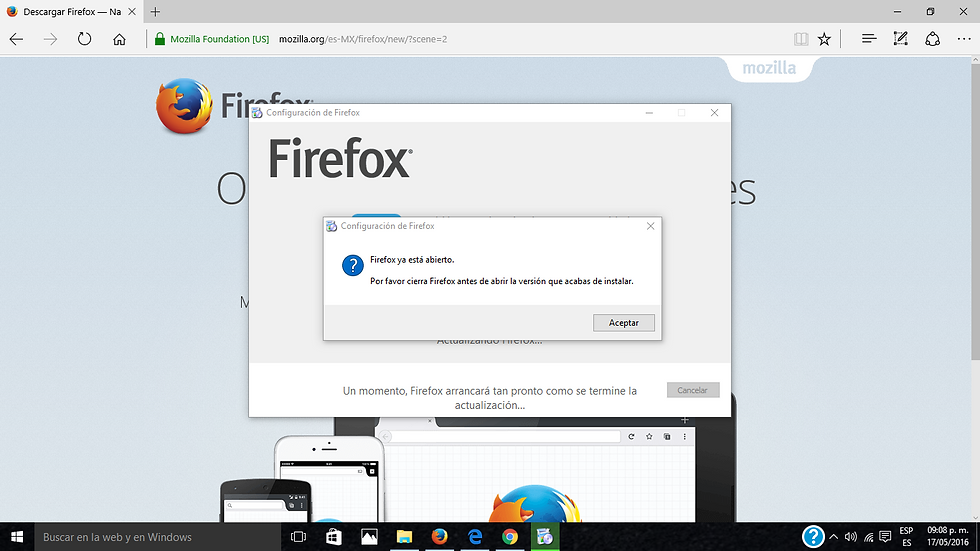
Task: Change ESP keyboard language in tray
Action: [906, 537]
